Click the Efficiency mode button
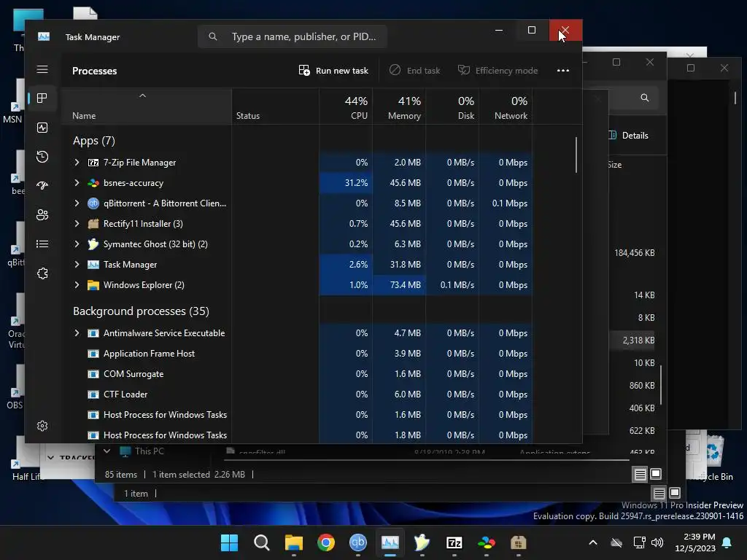 (498, 71)
